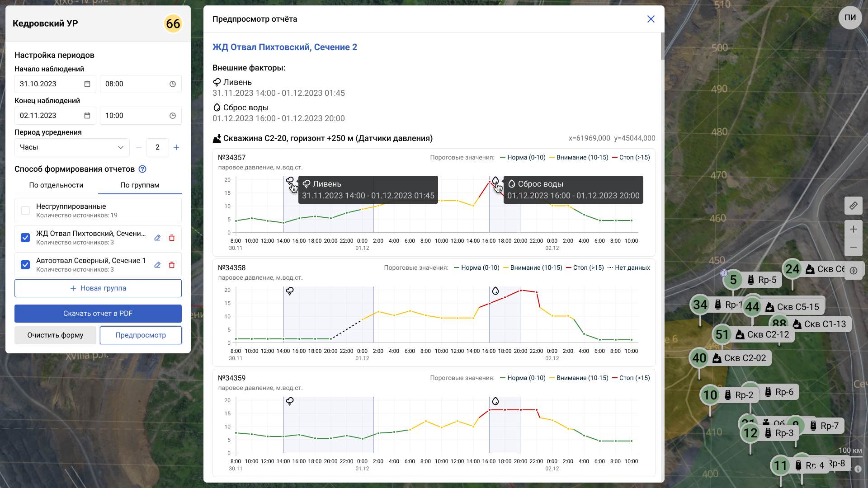Switch to По отдельности tab

(56, 185)
